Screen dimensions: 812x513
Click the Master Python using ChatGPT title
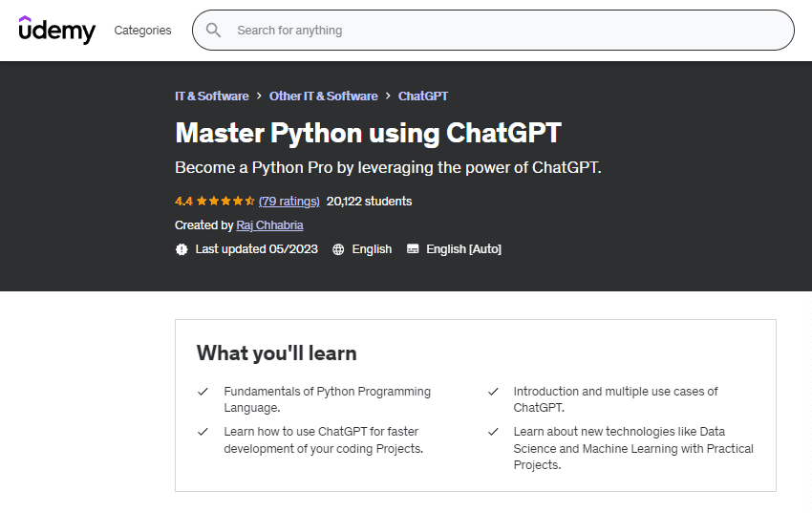pos(368,132)
